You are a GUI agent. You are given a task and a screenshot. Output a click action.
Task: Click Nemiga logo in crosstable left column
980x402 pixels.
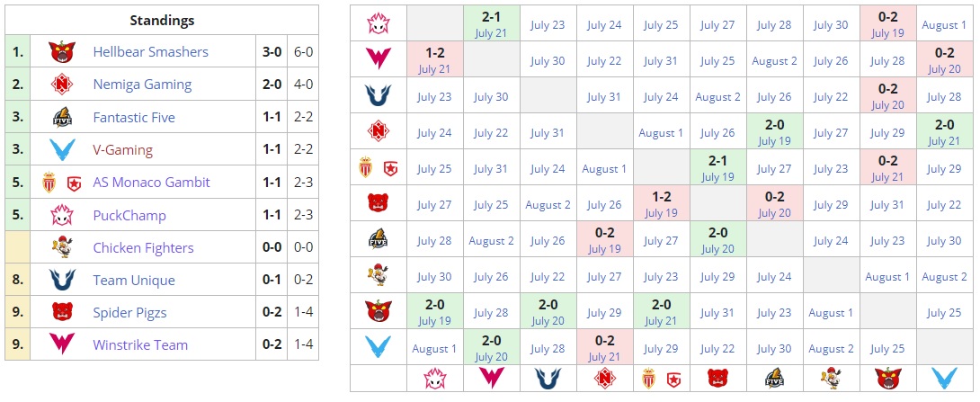pos(378,132)
